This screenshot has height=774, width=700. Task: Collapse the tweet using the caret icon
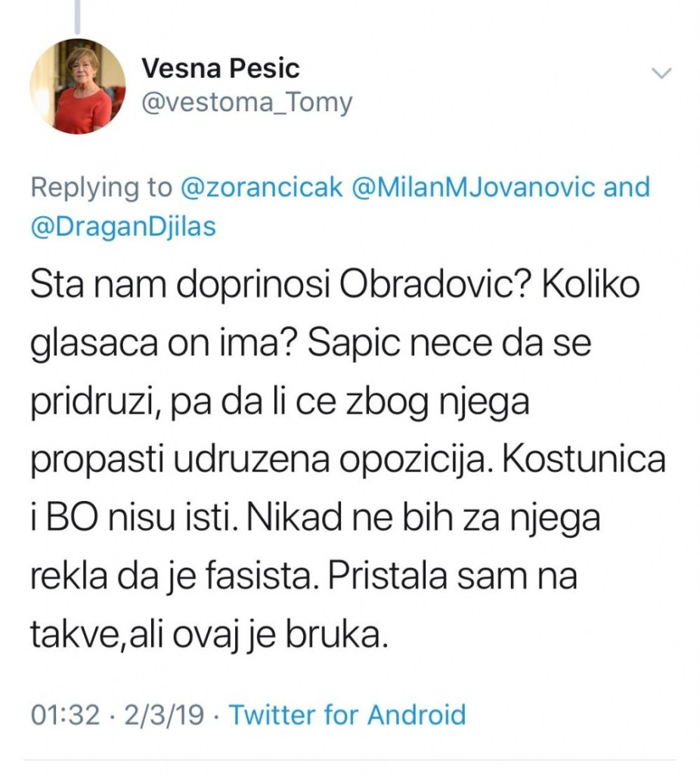coord(663,73)
